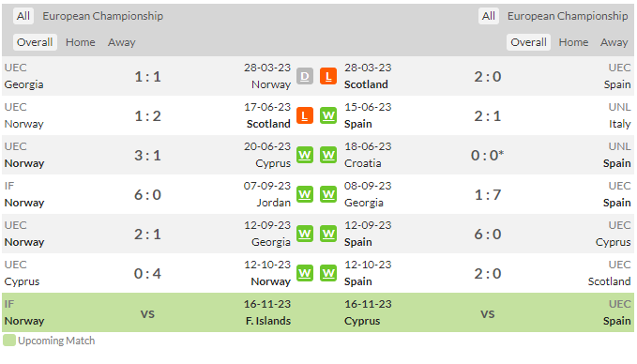
Task: Click the W badge for Norway-Jordan match
Action: pos(305,194)
